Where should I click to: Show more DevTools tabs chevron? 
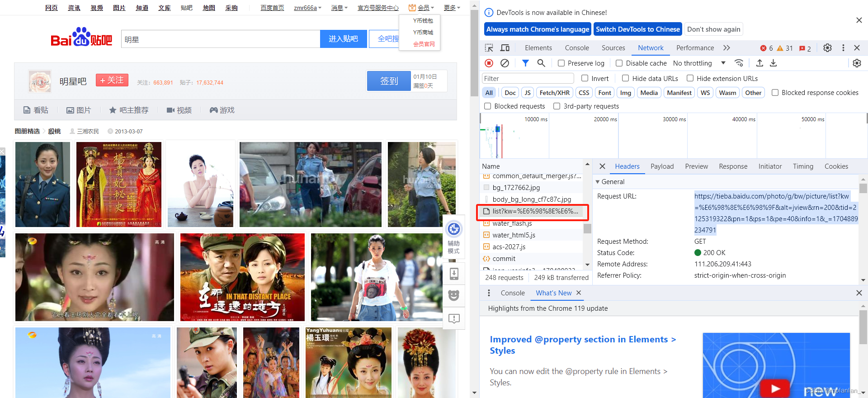(x=726, y=48)
